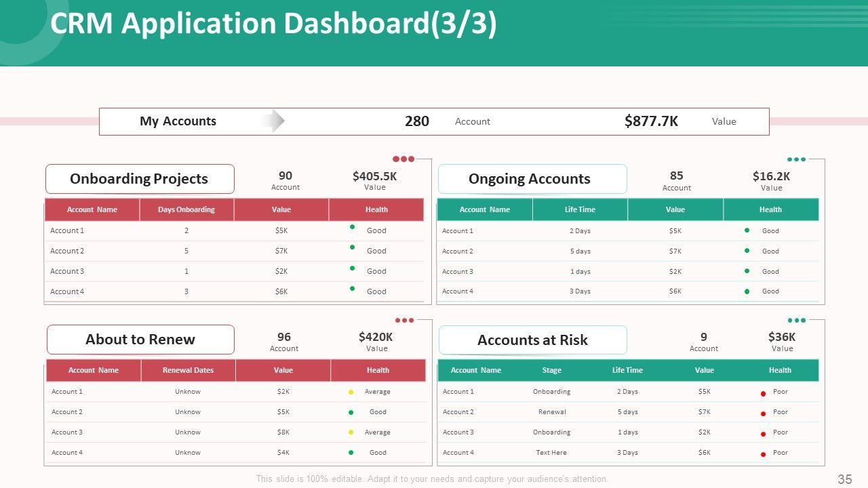Click the Accounts at Risk count 9
The image size is (868, 488).
(x=704, y=337)
